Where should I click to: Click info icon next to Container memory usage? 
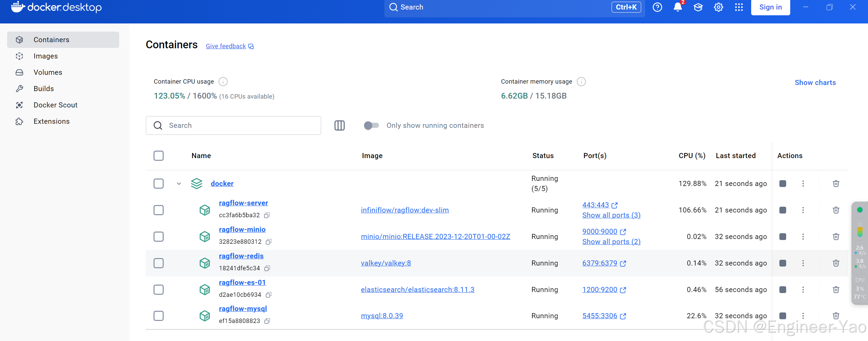(581, 82)
